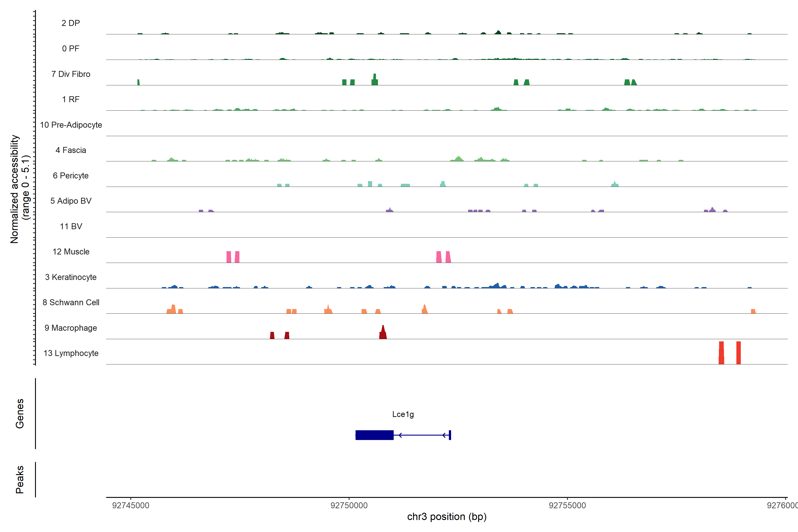
Task: Select the 4 Fascia track label
Action: click(70, 150)
